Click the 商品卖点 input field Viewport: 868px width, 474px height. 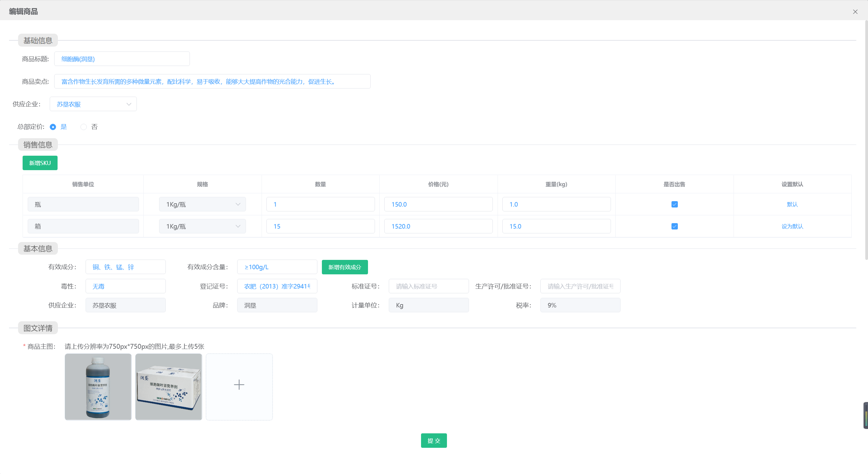(x=212, y=82)
